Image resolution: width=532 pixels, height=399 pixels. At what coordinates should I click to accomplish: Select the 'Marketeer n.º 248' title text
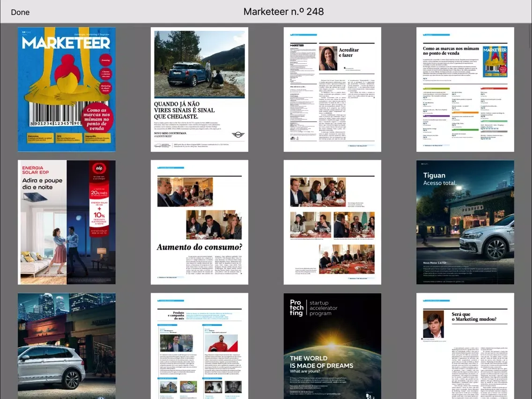(284, 12)
